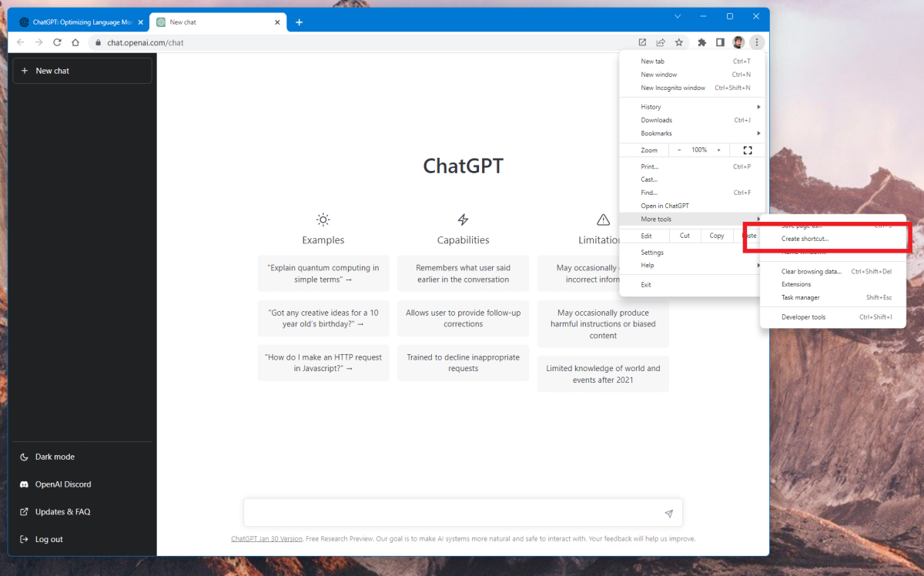Bookmark this page with the star icon
This screenshot has height=576, width=924.
(679, 42)
